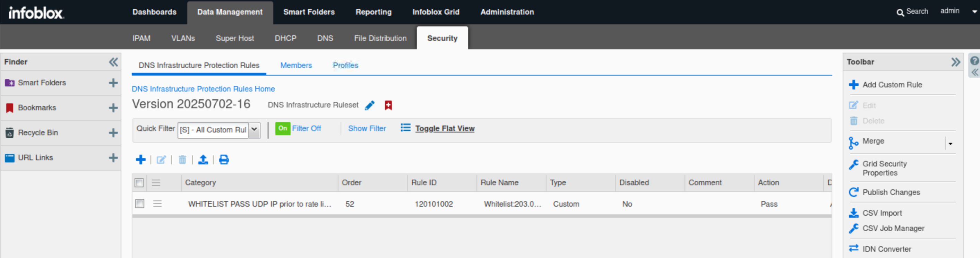Click the Merge branch icon in Toolbar
The width and height of the screenshot is (980, 258).
click(853, 143)
